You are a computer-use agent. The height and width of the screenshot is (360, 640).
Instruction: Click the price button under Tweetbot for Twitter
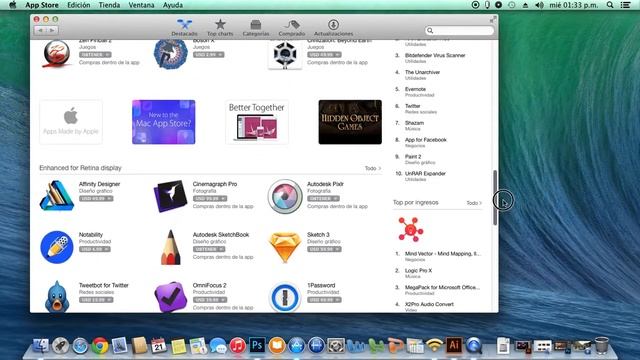pos(96,300)
